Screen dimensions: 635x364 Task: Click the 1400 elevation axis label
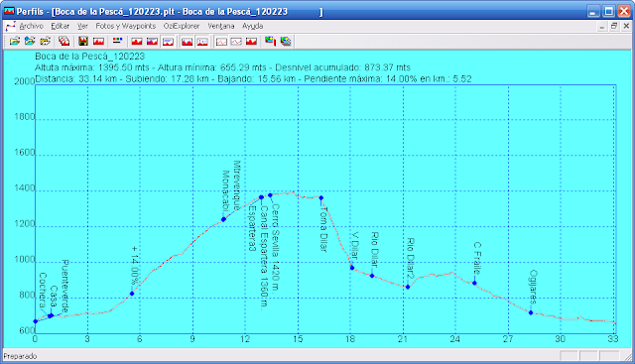pos(24,188)
